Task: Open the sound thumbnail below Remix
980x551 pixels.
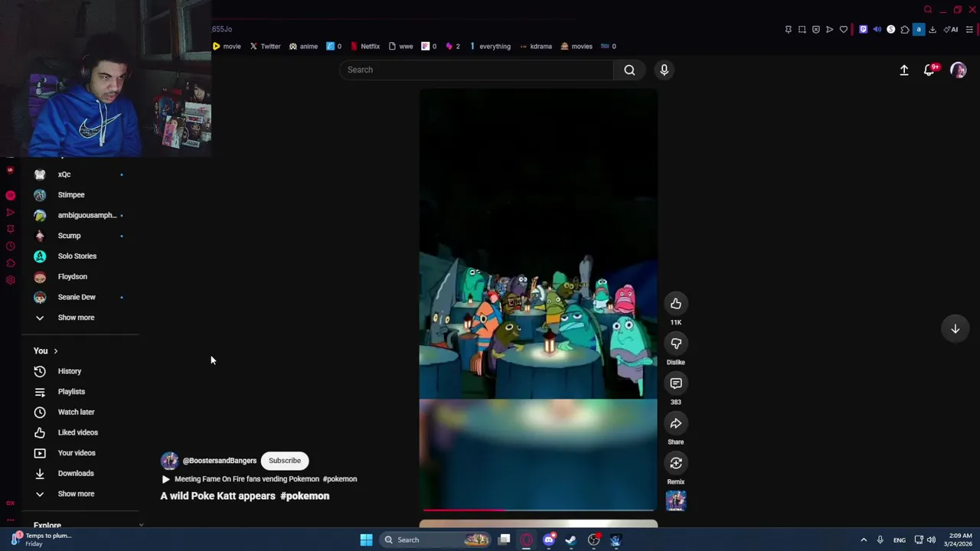Action: click(676, 500)
